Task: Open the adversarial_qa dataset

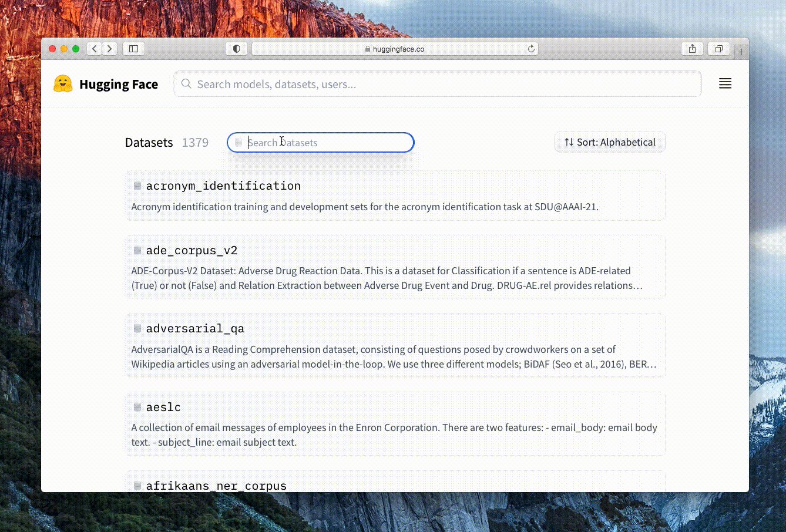Action: tap(195, 328)
